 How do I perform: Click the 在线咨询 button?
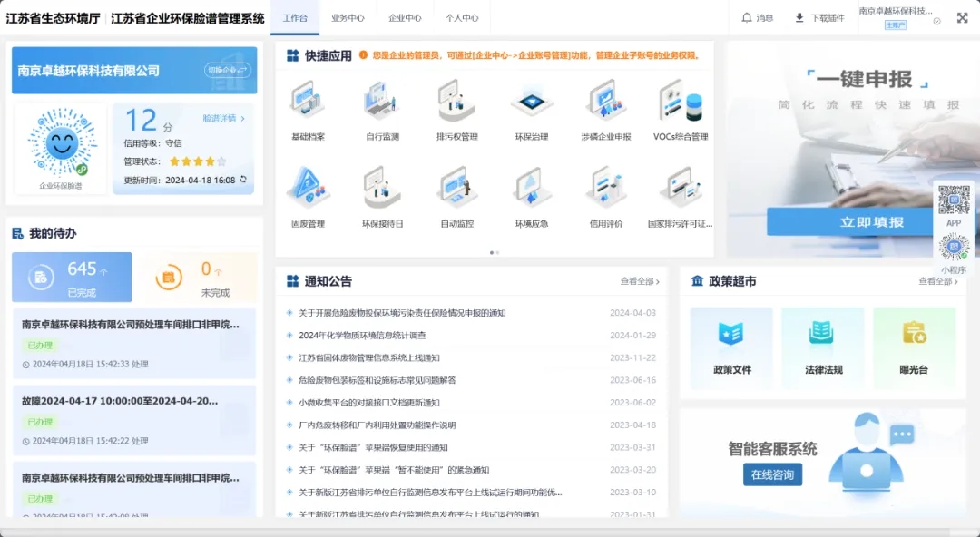772,474
